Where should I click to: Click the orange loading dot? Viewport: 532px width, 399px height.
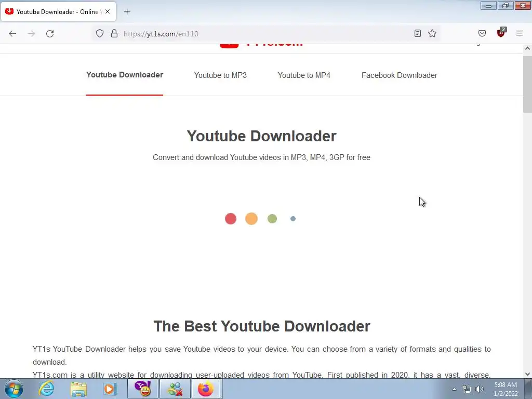pyautogui.click(x=251, y=219)
